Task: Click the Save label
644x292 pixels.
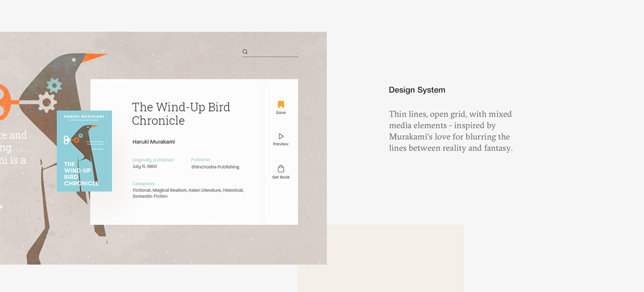Action: click(x=281, y=113)
